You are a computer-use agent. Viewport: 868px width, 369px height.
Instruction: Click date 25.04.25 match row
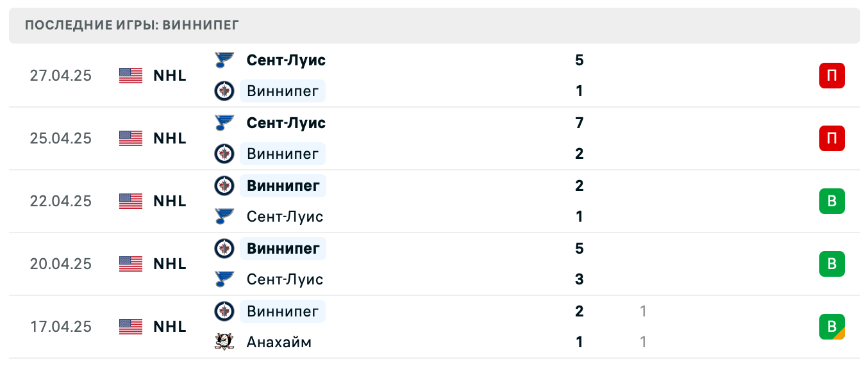coord(61,138)
